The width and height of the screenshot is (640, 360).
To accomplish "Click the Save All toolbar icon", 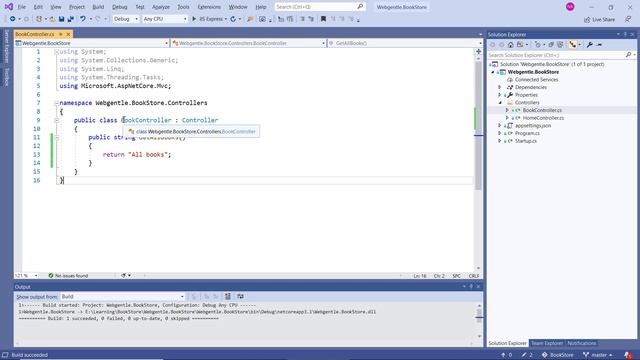I will pyautogui.click(x=71, y=19).
